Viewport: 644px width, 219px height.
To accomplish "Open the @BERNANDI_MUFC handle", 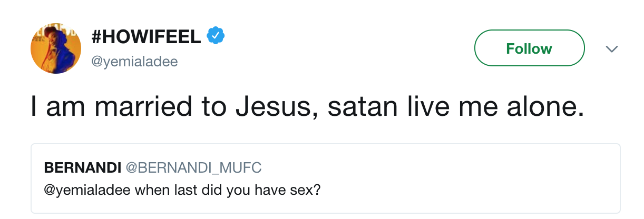I will click(x=193, y=167).
